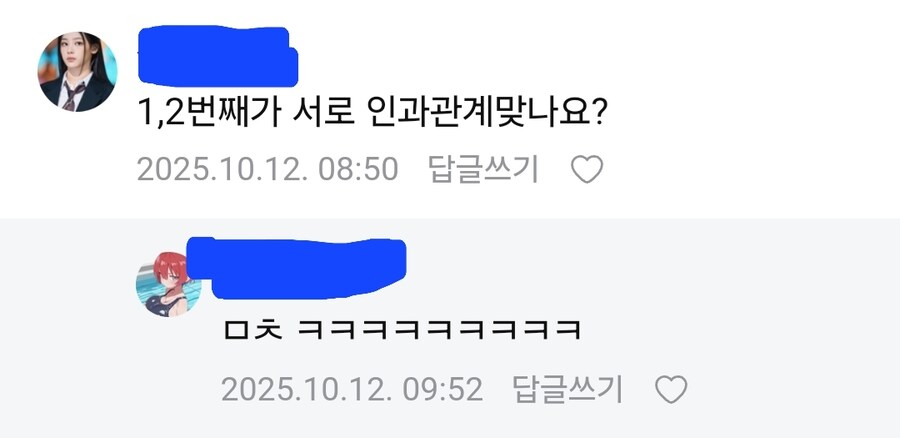Open the school-uniform girl profile avatar

tap(77, 72)
